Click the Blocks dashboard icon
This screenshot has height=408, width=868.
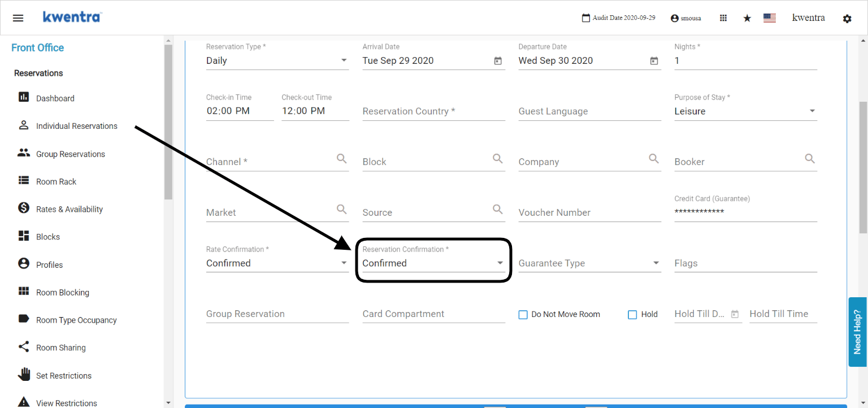[24, 236]
